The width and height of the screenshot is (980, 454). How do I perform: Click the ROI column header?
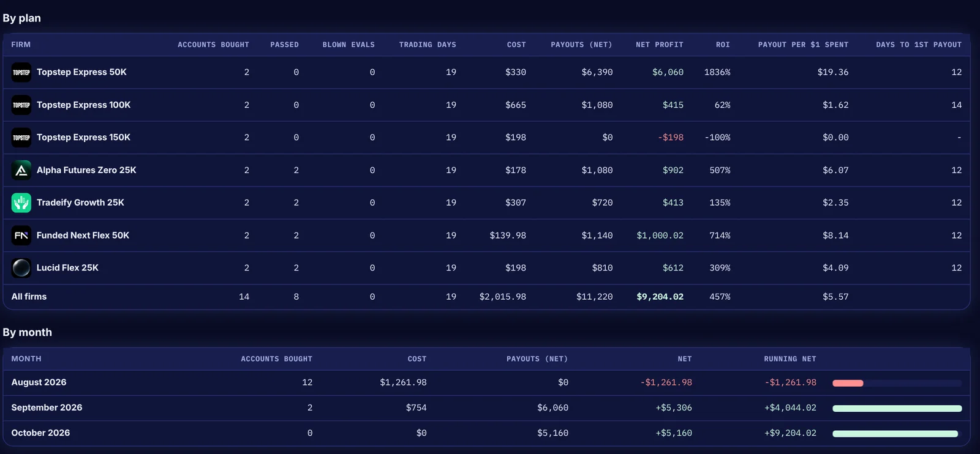(x=723, y=45)
